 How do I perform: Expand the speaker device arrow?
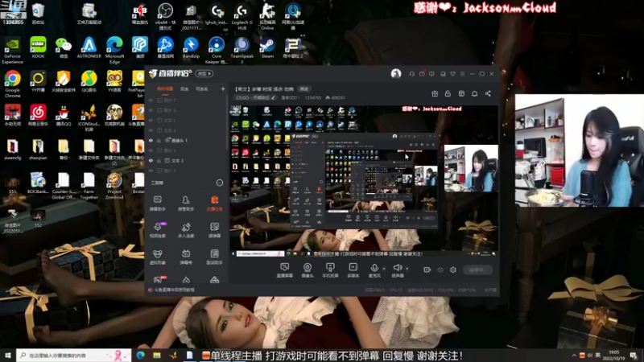point(407,269)
